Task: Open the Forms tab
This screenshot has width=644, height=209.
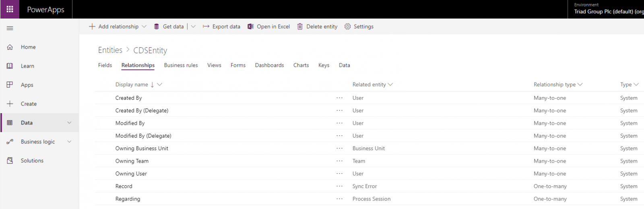Action: click(238, 65)
